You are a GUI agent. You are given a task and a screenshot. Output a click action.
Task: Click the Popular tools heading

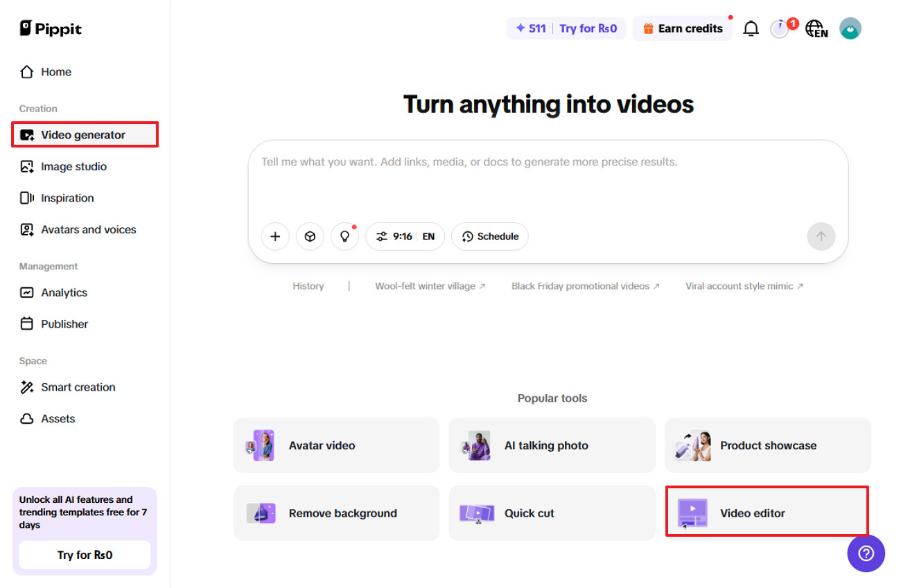pos(552,398)
